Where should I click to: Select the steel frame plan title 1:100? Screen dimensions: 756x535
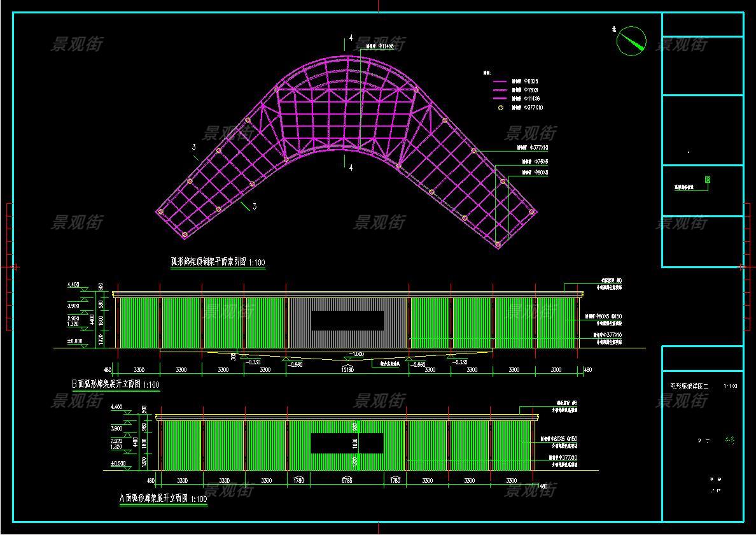[x=218, y=262]
